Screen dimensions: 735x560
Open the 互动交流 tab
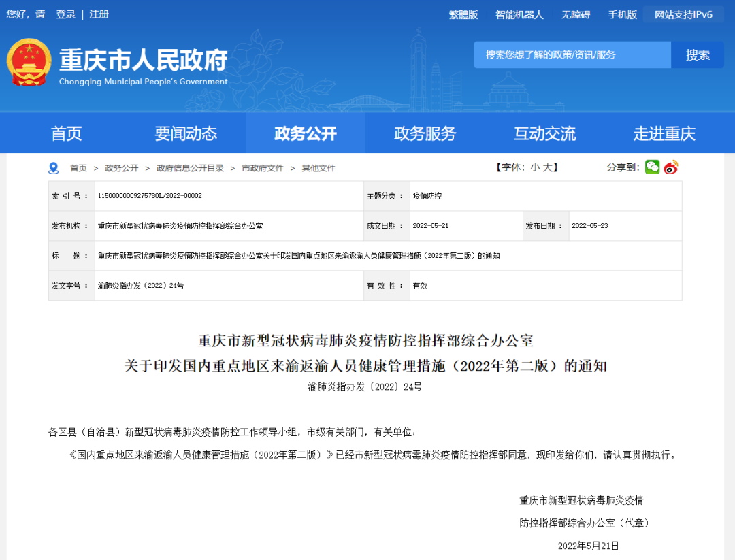click(x=544, y=133)
